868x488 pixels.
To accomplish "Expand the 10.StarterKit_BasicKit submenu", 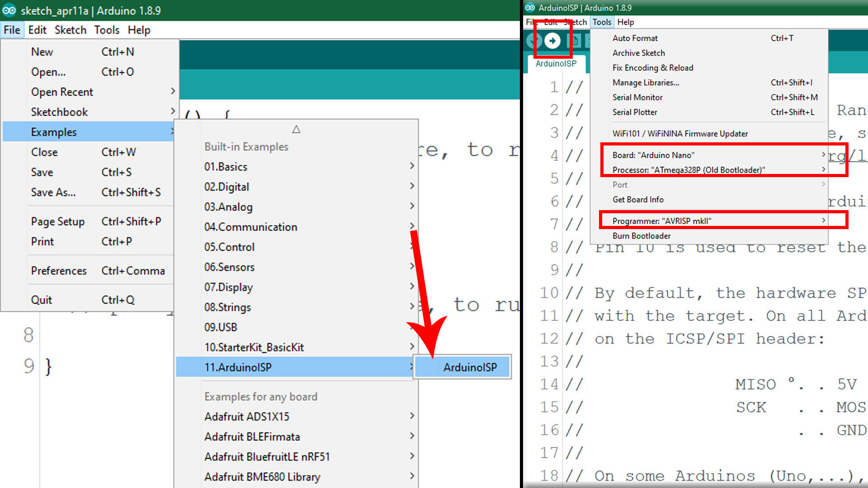I will (x=297, y=347).
